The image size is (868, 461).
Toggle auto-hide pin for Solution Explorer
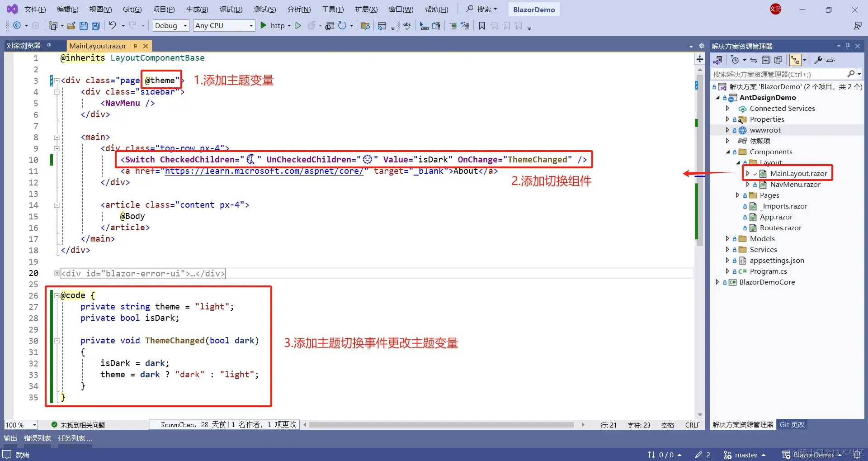point(848,46)
